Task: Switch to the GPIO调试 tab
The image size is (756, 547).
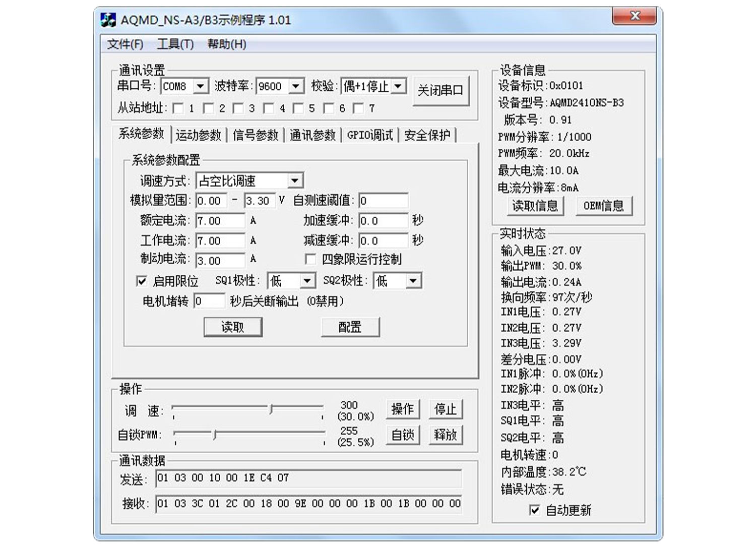Action: [x=370, y=135]
